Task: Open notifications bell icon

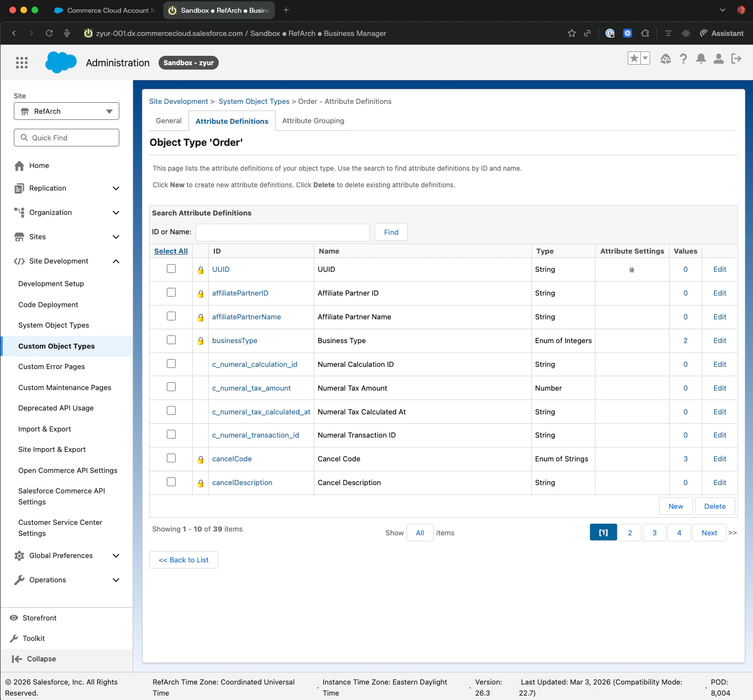Action: point(701,59)
